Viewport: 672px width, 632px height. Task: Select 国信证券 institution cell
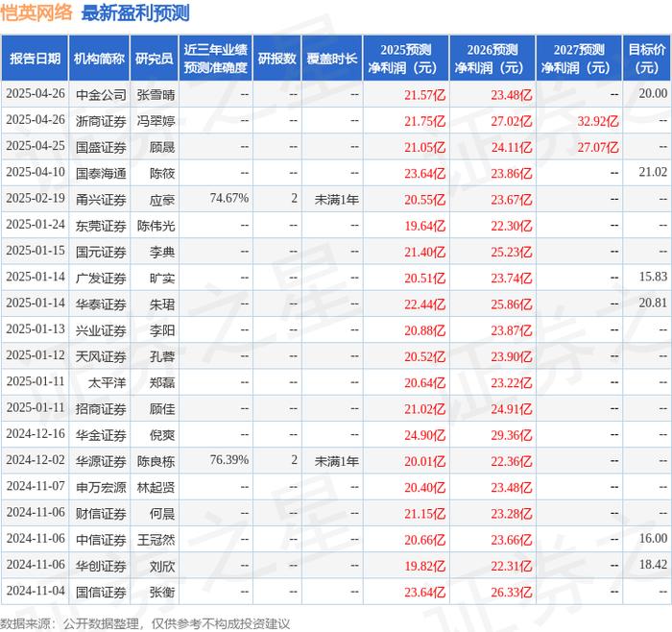click(101, 592)
